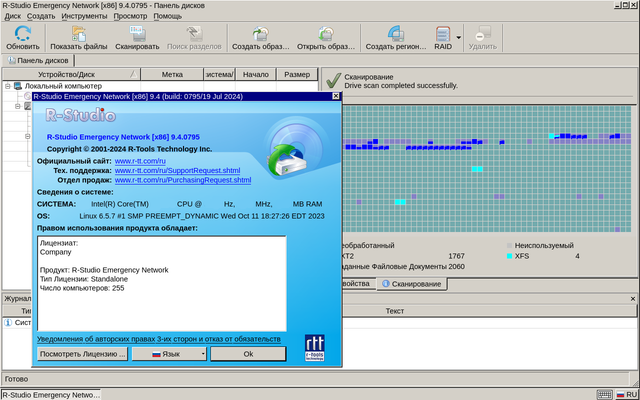Open the Диск menu
The height and width of the screenshot is (400, 640).
click(x=13, y=16)
